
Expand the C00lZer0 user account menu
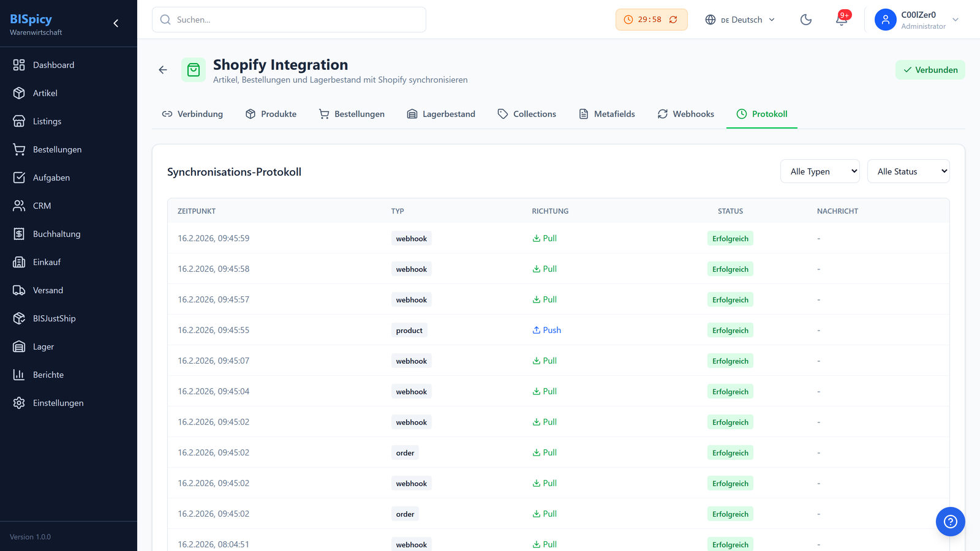[x=917, y=20]
